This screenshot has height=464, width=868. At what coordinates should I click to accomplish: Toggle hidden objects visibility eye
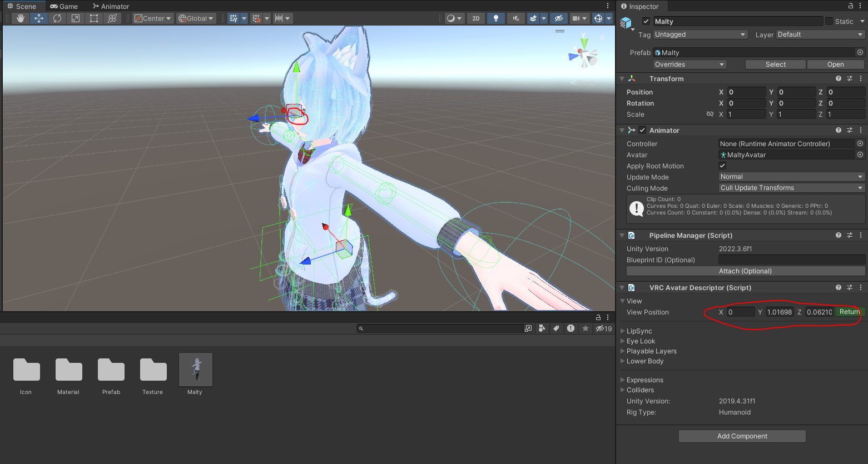[559, 18]
